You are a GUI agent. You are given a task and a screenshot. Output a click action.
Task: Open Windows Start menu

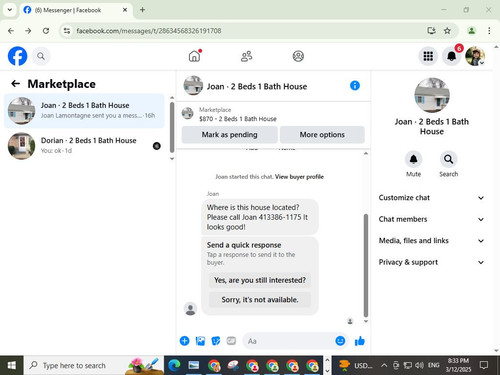pos(12,366)
